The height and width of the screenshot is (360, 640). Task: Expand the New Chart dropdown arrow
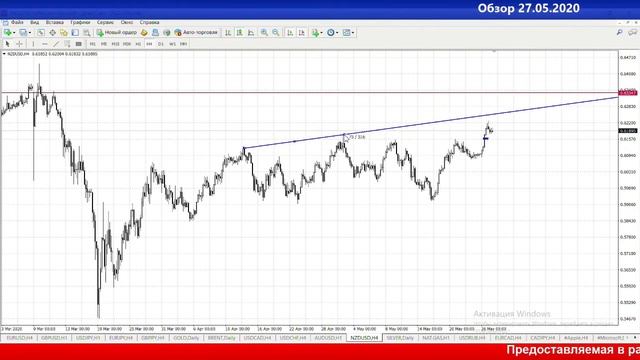[14, 33]
